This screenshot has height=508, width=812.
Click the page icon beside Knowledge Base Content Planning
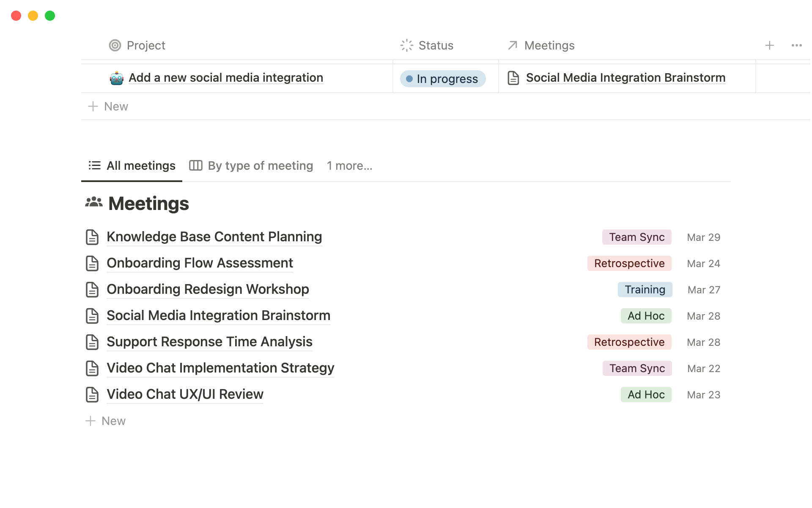(92, 237)
